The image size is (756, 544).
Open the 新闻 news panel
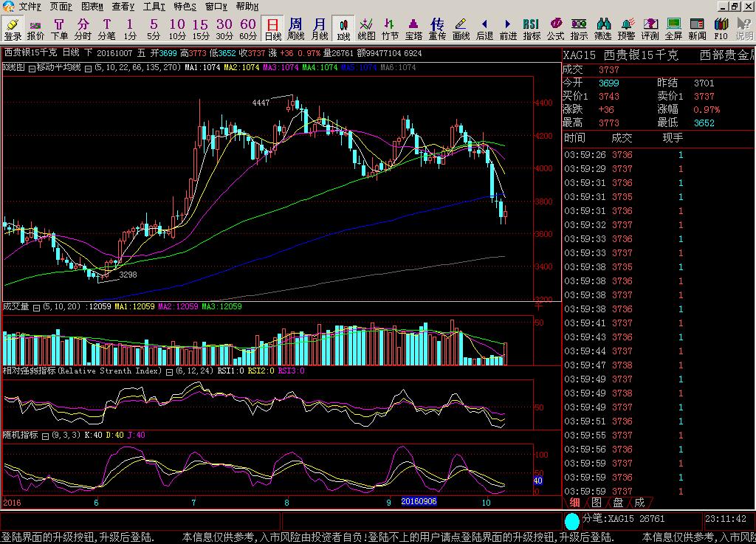[x=697, y=29]
